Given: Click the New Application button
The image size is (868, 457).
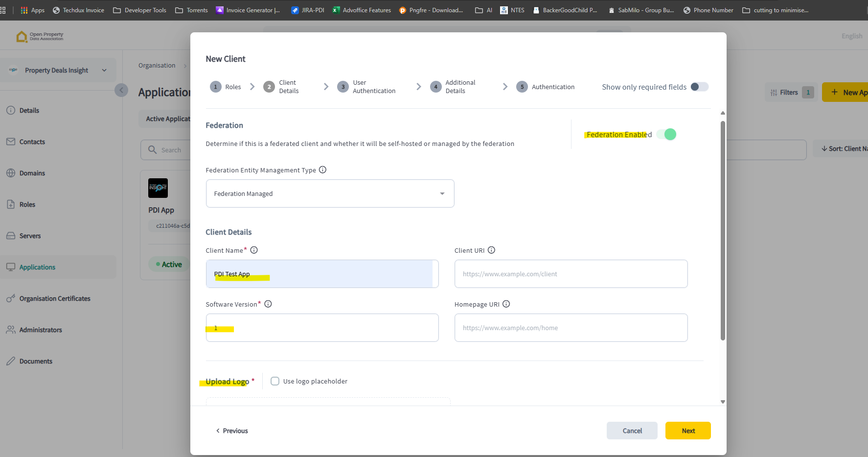Looking at the screenshot, I should pyautogui.click(x=845, y=92).
